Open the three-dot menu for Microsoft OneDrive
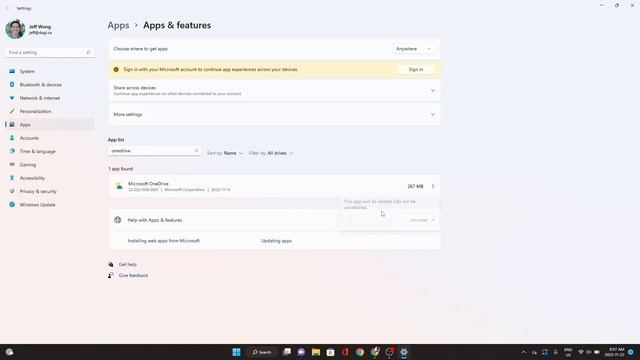 pyautogui.click(x=433, y=186)
